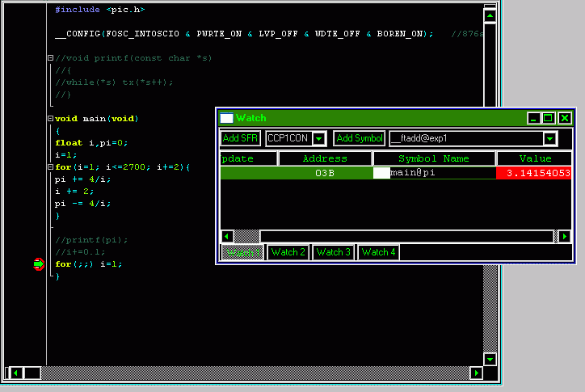Close the Watch window
Viewport: 585px width, 392px height.
pos(565,118)
